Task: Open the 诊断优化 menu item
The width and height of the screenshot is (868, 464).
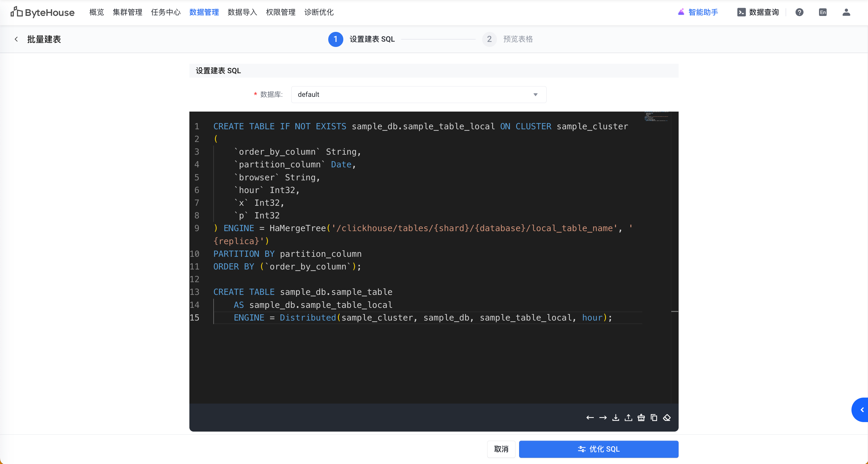Action: 319,12
